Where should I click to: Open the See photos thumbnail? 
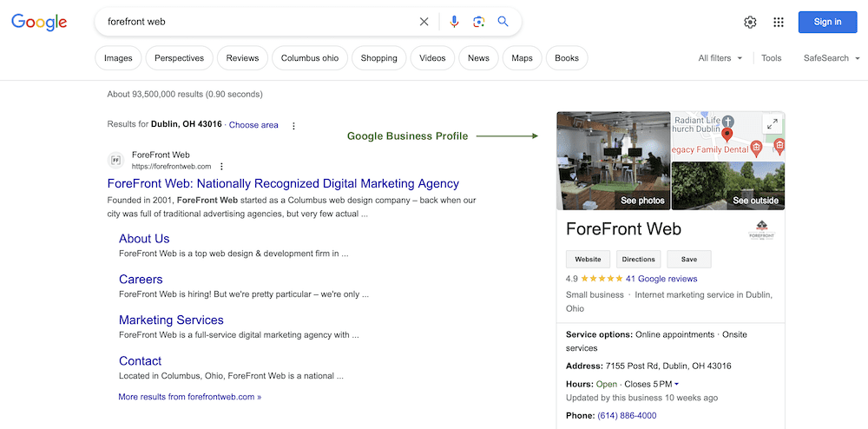click(614, 161)
